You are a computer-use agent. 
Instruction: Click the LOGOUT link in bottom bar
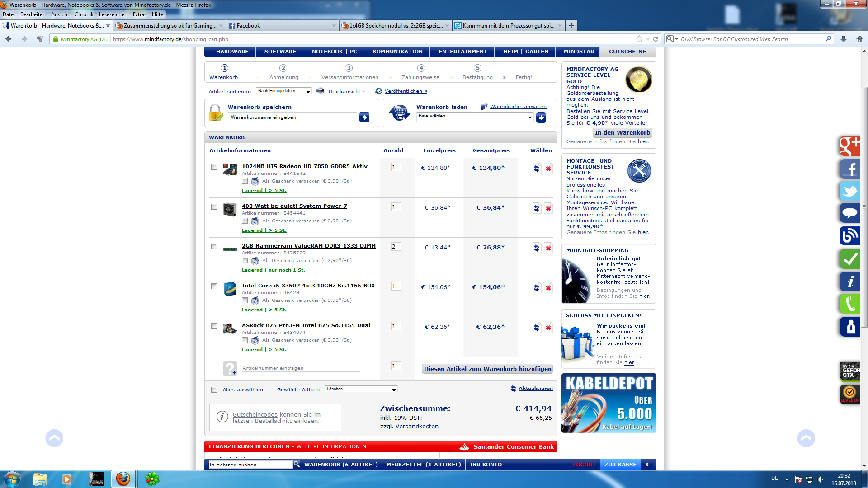point(585,465)
